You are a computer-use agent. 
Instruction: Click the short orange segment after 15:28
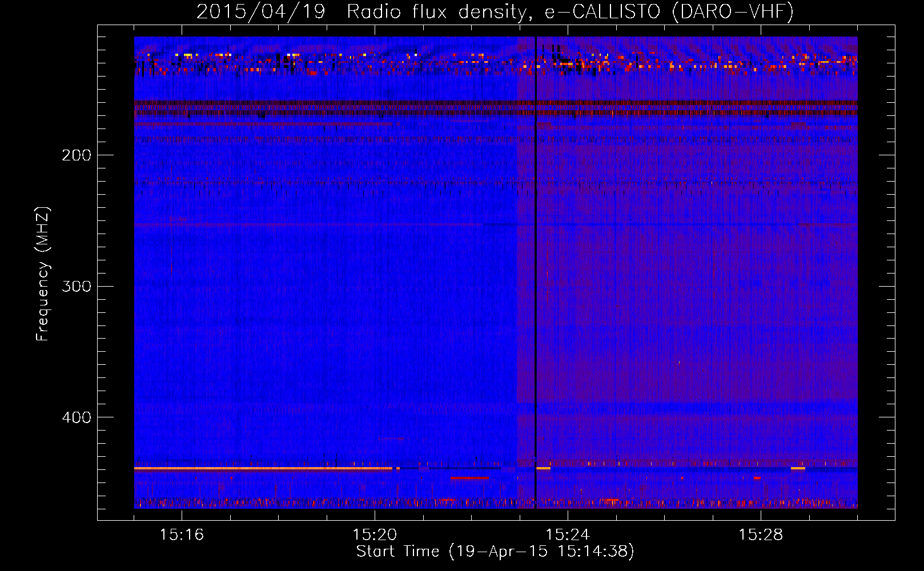pyautogui.click(x=798, y=468)
